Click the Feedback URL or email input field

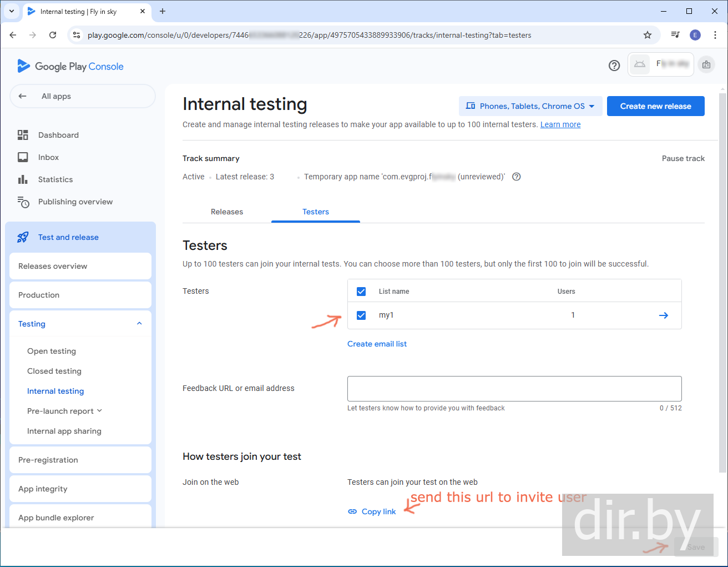pyautogui.click(x=514, y=389)
